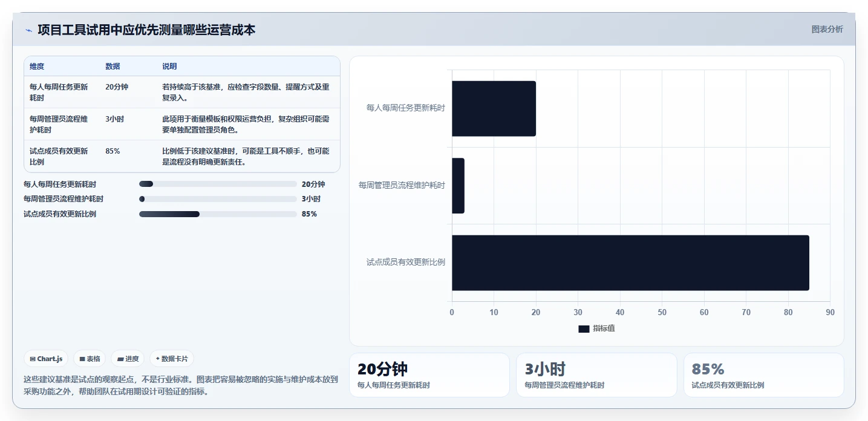Click the header icon beside the title

[28, 30]
